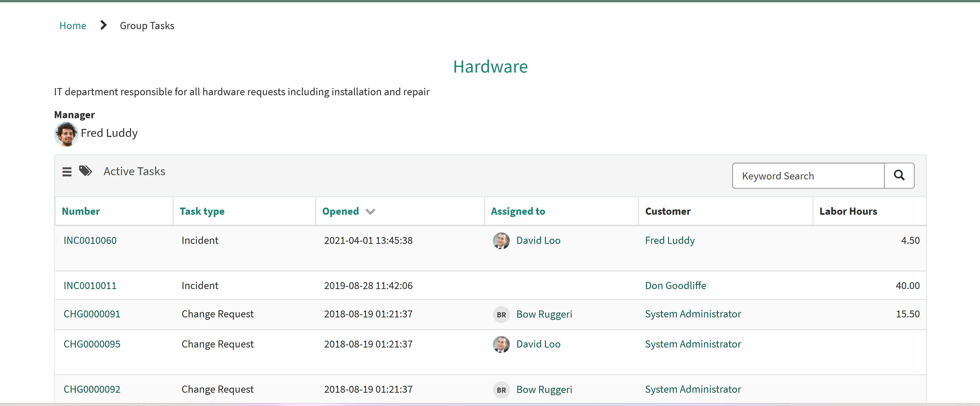980x406 pixels.
Task: Click the tag icon next to Active Tasks
Action: pos(85,171)
